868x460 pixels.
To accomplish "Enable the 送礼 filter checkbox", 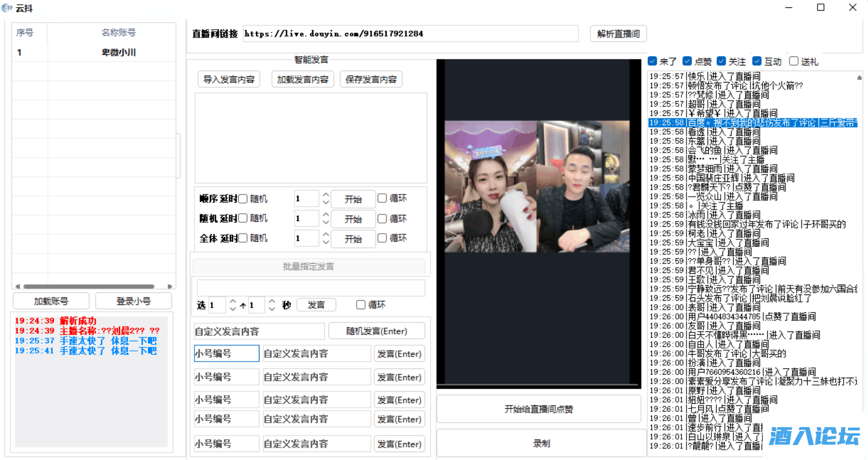I will point(794,61).
